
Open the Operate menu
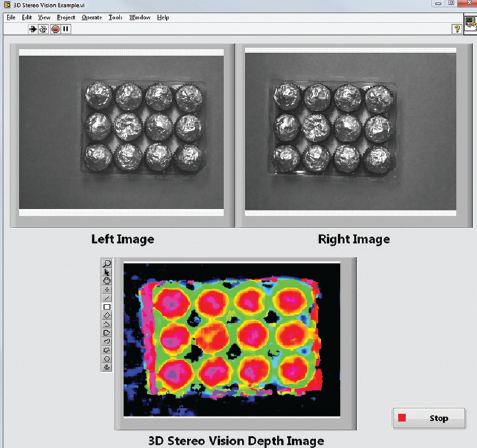coord(92,17)
